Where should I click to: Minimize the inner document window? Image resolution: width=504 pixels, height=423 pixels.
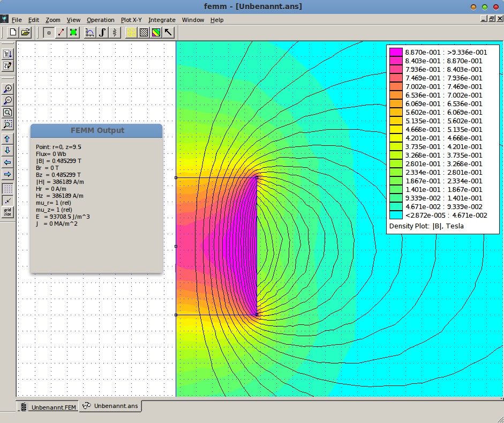pos(484,19)
